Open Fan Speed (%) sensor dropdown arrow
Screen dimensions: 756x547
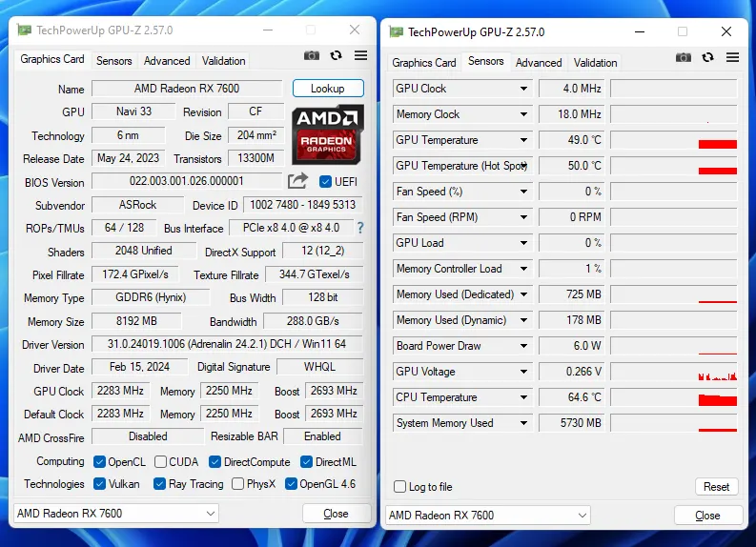pos(523,192)
